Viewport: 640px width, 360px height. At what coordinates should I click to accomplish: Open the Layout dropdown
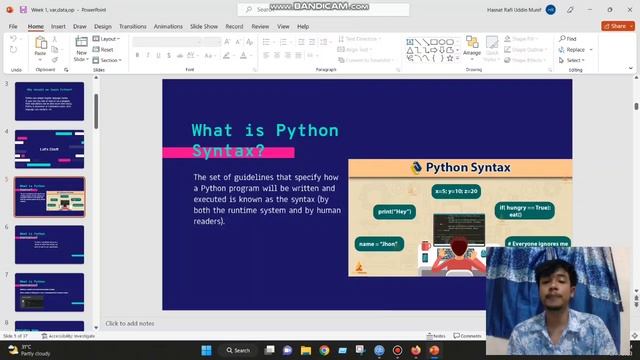pos(106,39)
